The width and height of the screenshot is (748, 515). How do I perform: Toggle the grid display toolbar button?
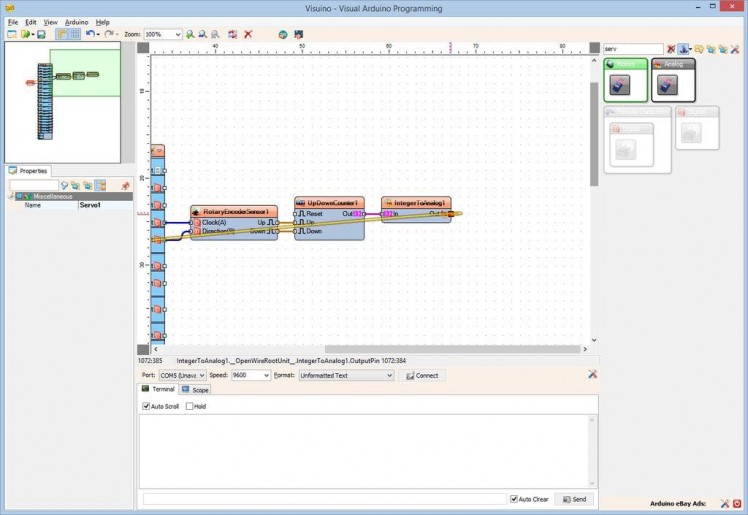click(75, 34)
